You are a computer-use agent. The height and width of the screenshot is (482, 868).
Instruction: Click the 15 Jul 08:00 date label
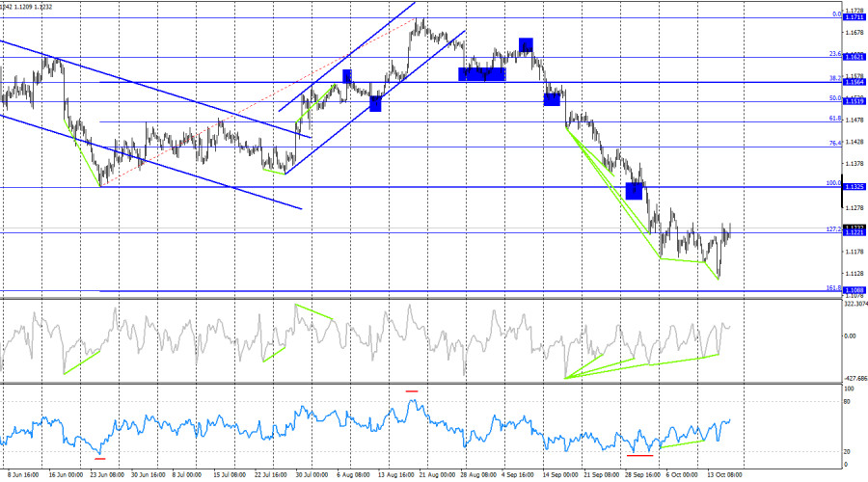(x=230, y=475)
